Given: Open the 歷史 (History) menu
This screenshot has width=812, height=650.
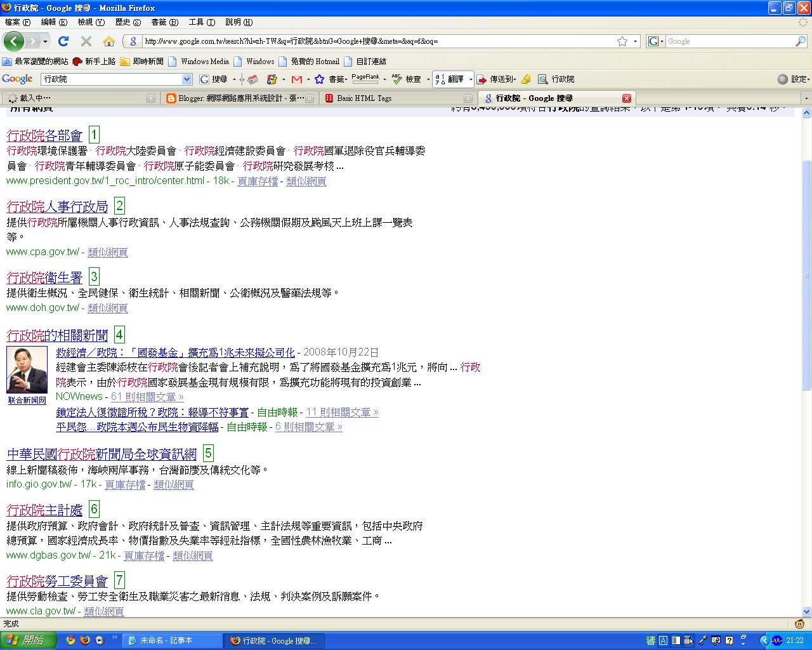Looking at the screenshot, I should pyautogui.click(x=128, y=22).
